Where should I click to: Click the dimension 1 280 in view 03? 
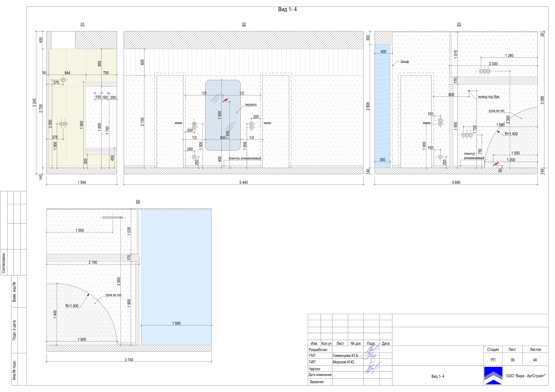(509, 56)
